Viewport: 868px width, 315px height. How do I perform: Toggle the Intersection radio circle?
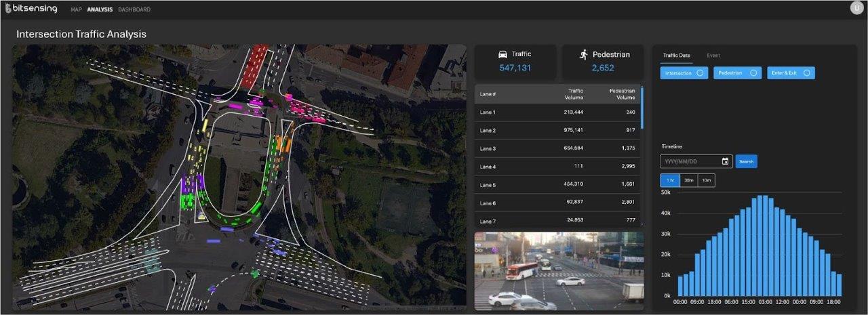pos(700,73)
